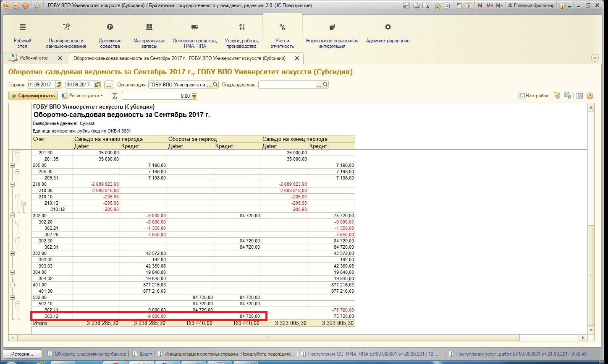608x364 pixels.
Task: Click the vertical scrollbar down arrow
Action: (x=591, y=330)
